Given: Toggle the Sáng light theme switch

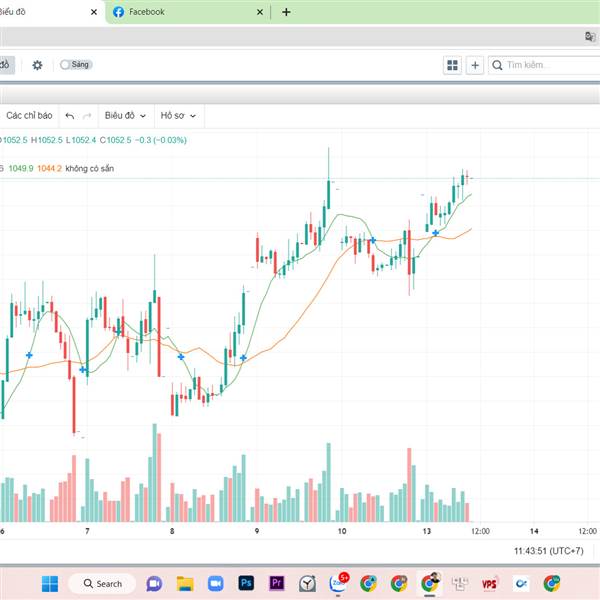Looking at the screenshot, I should 76,65.
